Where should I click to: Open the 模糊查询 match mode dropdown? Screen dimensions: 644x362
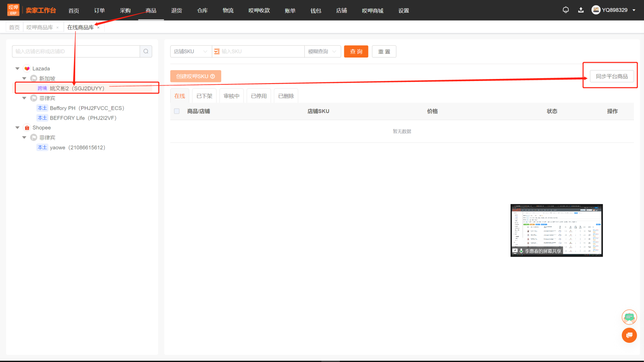(323, 51)
